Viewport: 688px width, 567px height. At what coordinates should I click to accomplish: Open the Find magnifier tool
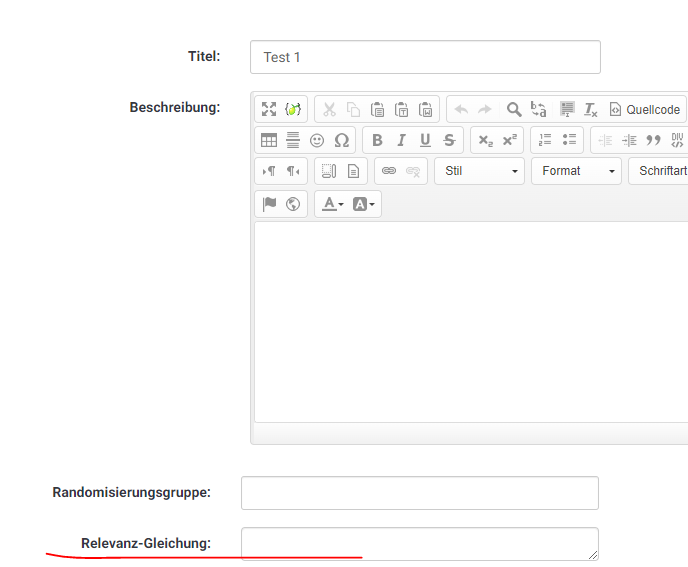tap(514, 109)
